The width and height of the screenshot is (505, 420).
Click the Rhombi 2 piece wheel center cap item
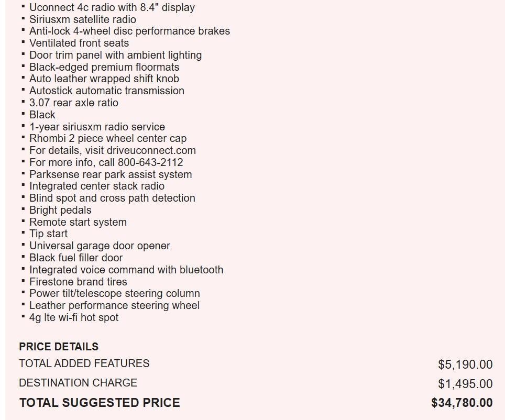107,138
